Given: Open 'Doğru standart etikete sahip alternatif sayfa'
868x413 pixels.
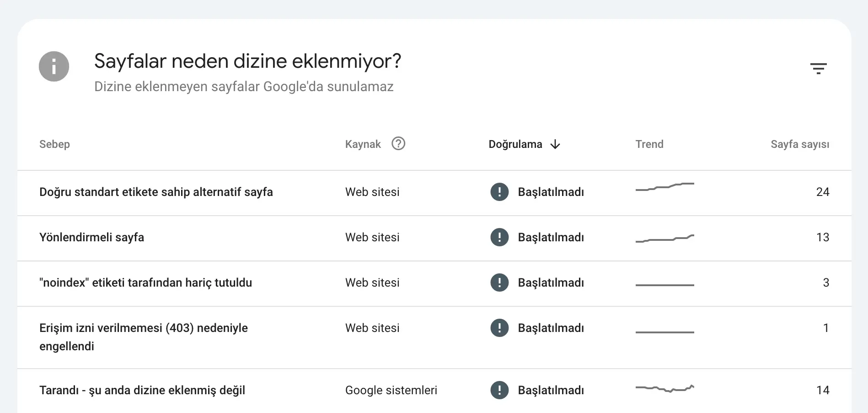Looking at the screenshot, I should point(156,192).
